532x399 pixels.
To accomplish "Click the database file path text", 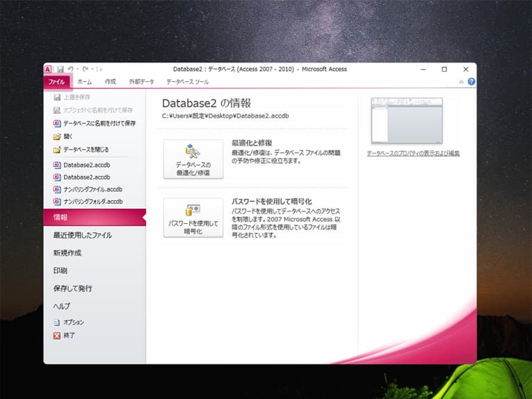I will (x=225, y=116).
